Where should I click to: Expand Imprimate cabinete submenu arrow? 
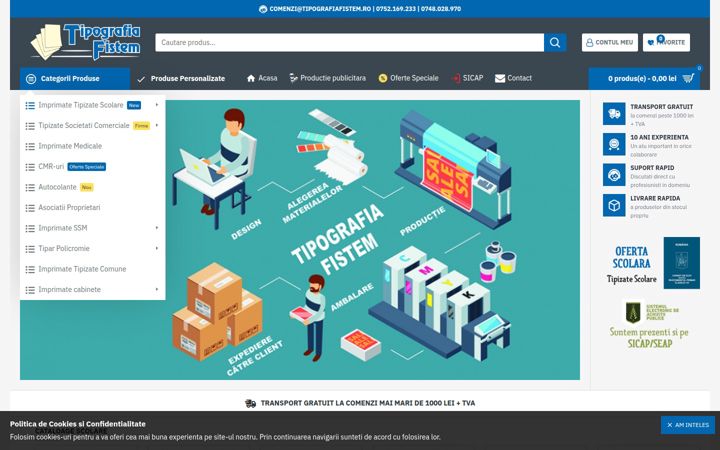click(x=157, y=289)
